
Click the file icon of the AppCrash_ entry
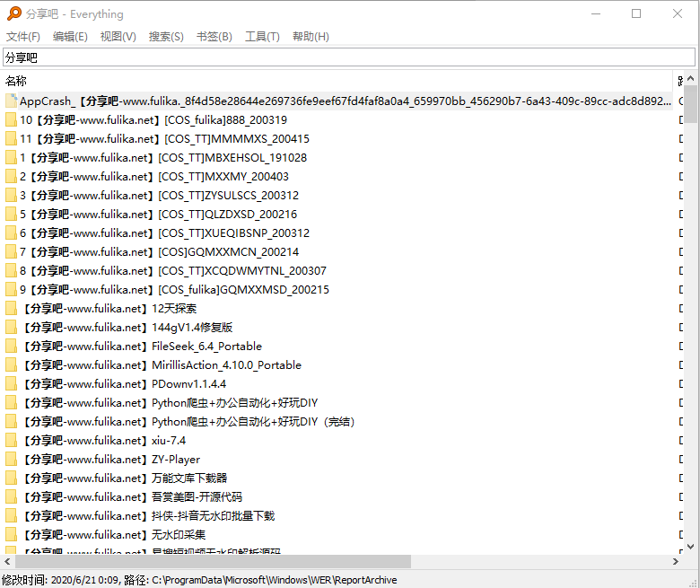[11, 101]
